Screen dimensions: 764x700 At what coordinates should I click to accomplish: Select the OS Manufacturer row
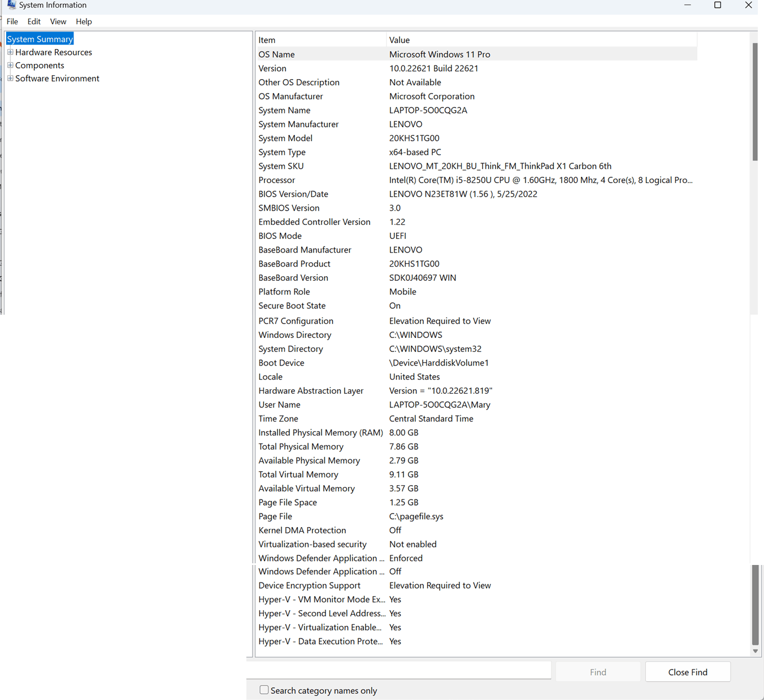[x=476, y=96]
